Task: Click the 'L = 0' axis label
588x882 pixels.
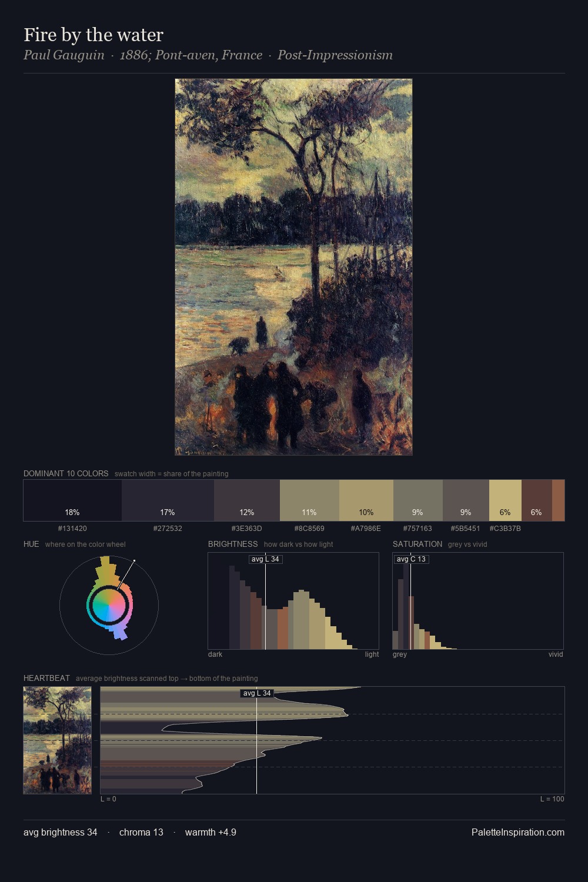Action: point(108,799)
